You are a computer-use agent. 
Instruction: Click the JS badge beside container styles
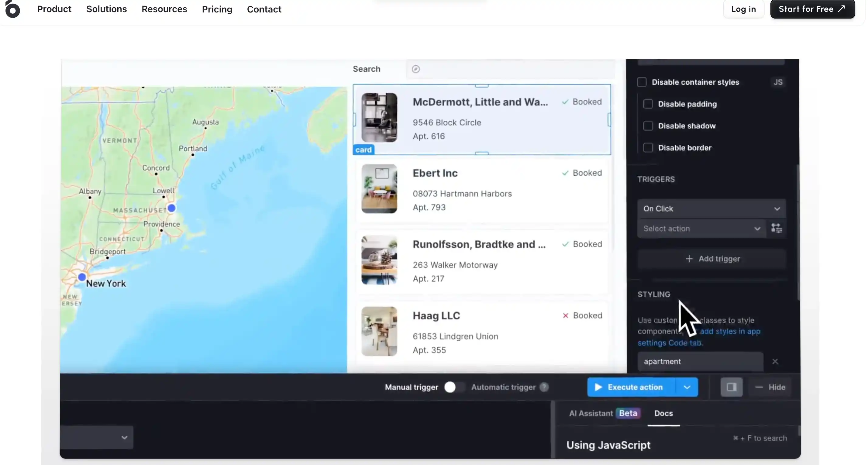(778, 82)
